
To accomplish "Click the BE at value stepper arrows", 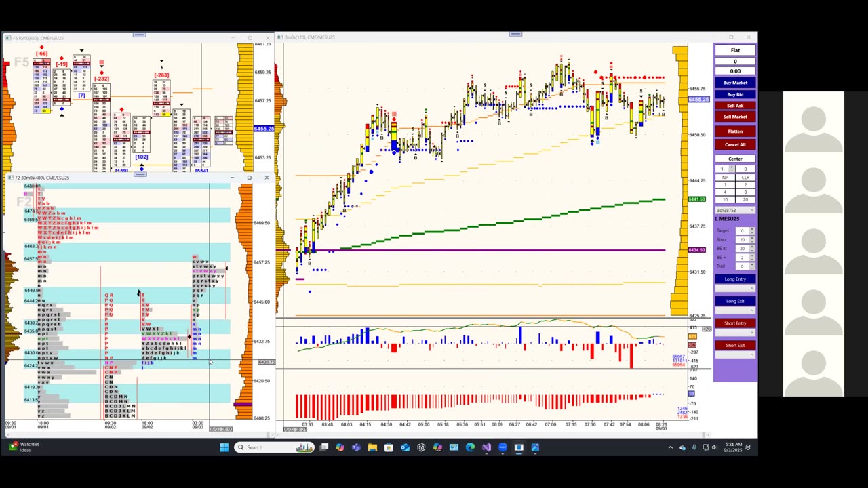I will [751, 249].
